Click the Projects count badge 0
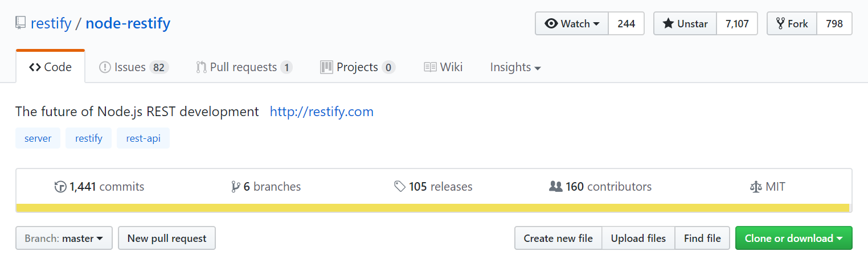The image size is (868, 255). (388, 68)
